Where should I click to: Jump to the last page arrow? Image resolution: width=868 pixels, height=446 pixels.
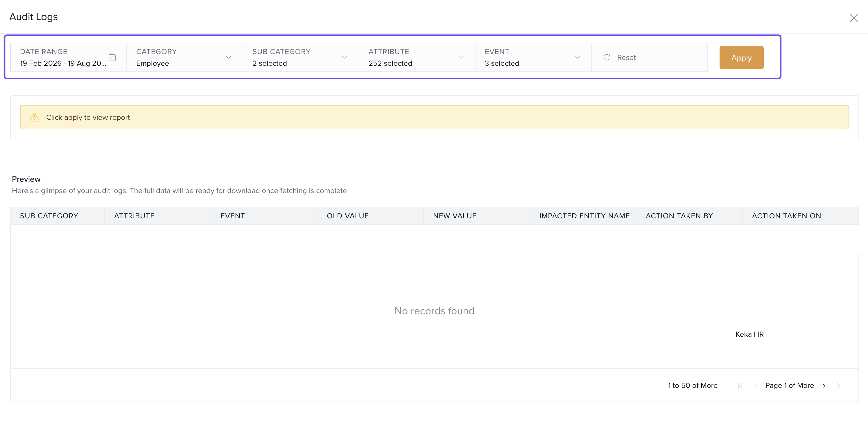[839, 386]
